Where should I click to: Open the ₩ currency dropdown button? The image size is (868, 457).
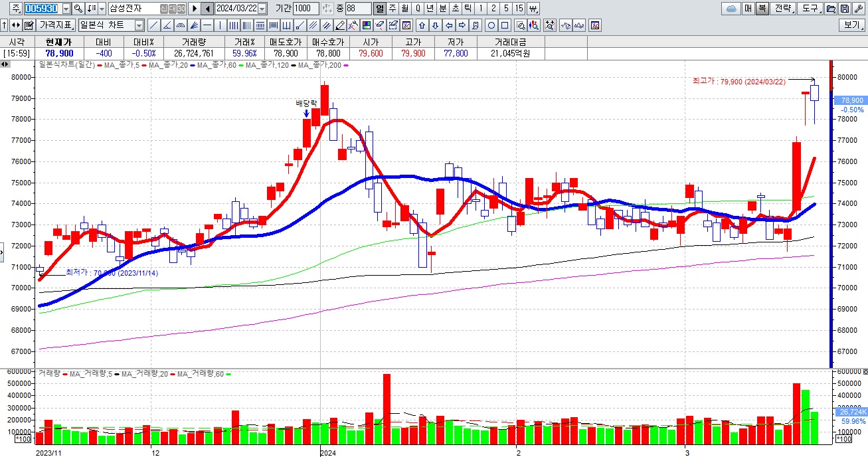click(533, 9)
